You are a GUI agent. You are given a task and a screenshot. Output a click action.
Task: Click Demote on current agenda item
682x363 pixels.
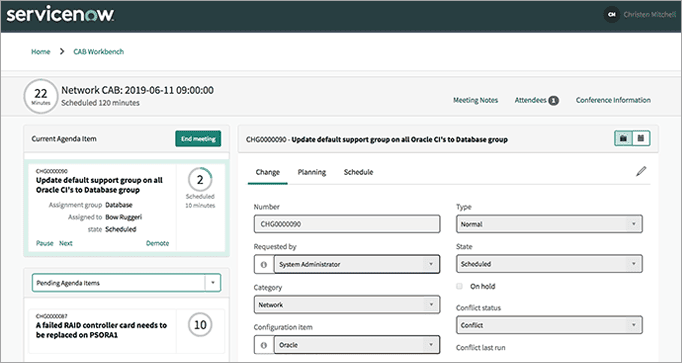[x=157, y=243]
